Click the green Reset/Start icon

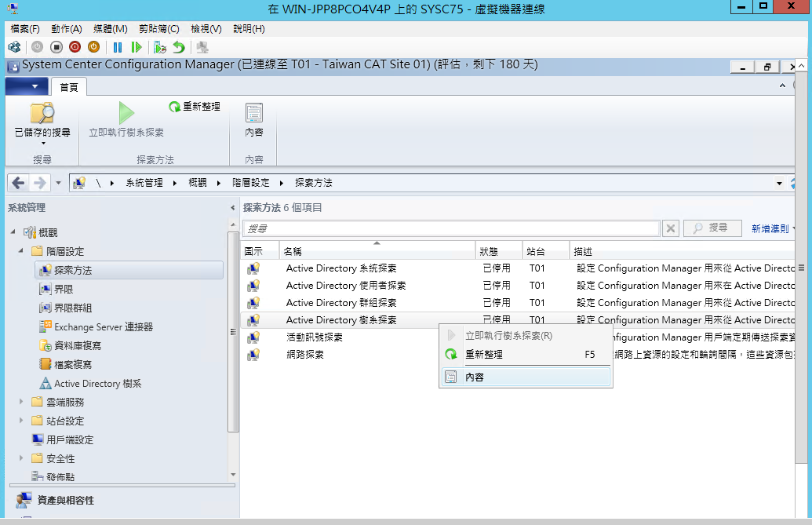(x=137, y=48)
